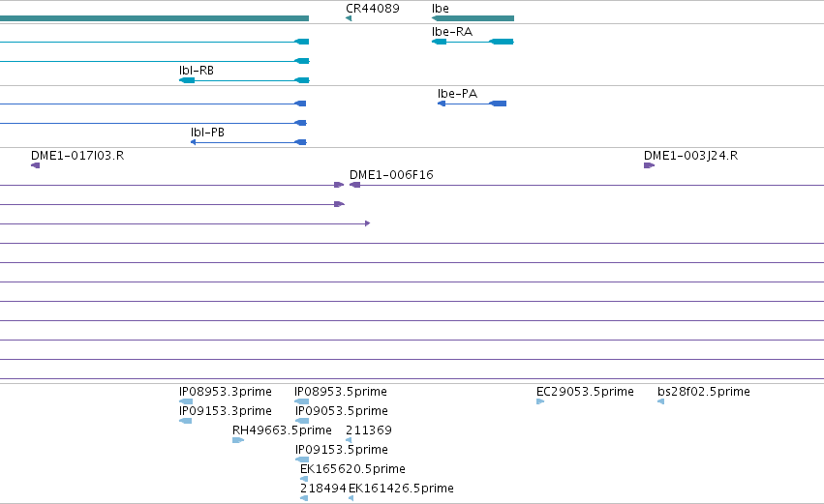Select the EC29053.5prime EST arrow
This screenshot has width=824, height=504.
point(540,401)
